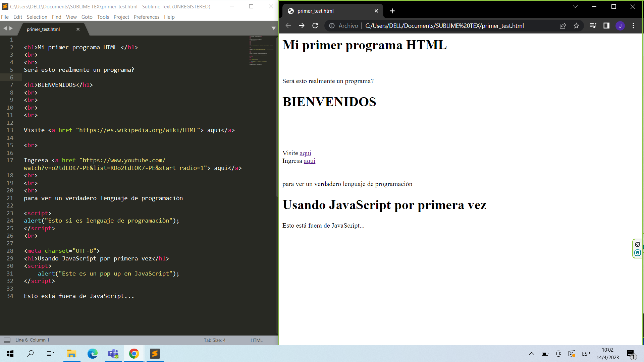Viewport: 644px width, 362px height.
Task: Click the Chrome address bar URL
Action: point(444,26)
